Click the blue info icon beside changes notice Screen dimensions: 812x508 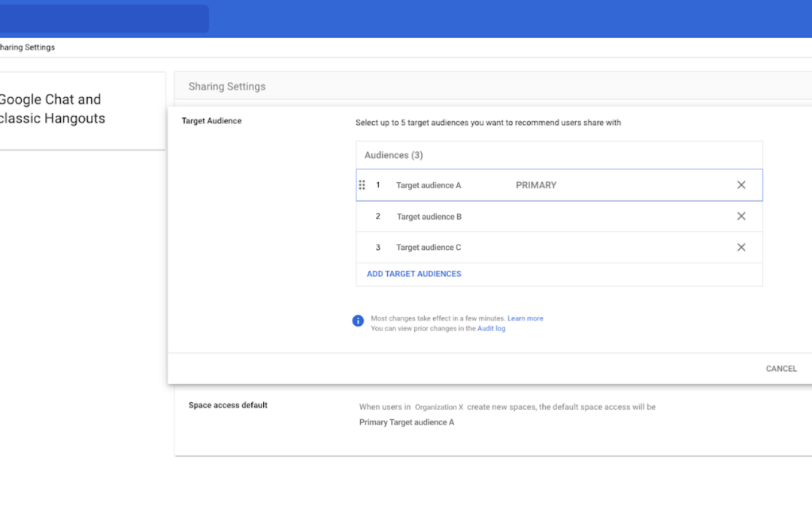point(358,321)
